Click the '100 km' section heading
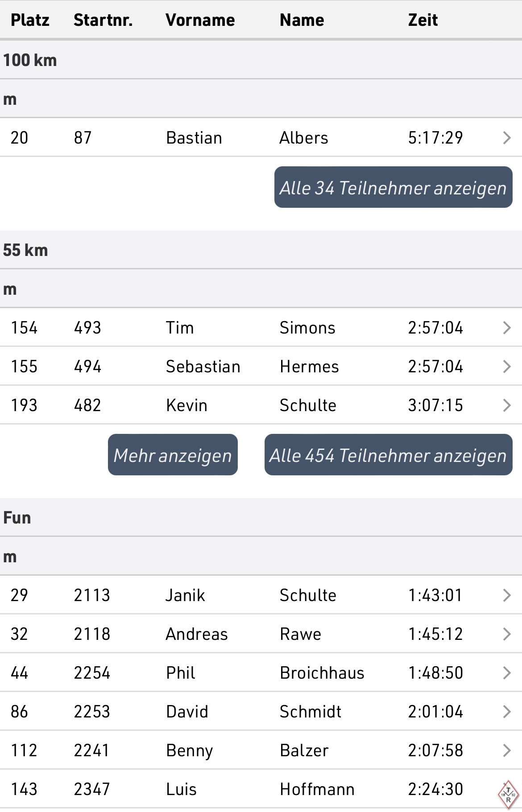Viewport: 522px width, 812px height. click(30, 60)
